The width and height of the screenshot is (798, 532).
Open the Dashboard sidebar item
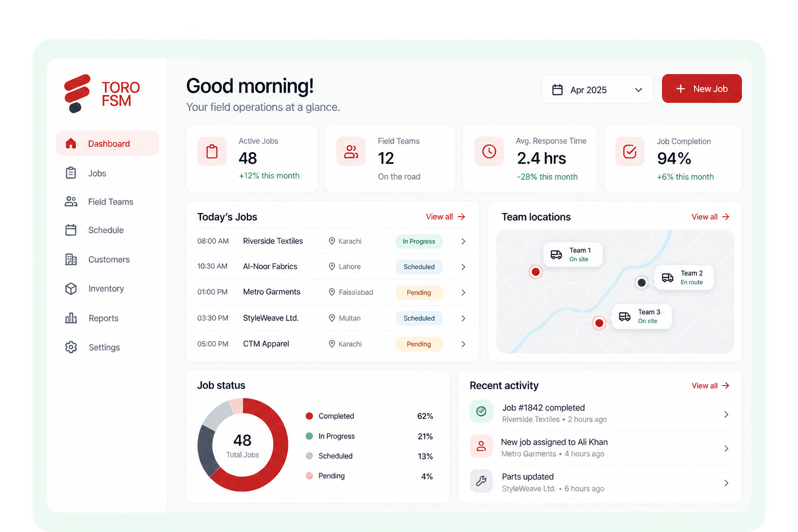coord(108,143)
